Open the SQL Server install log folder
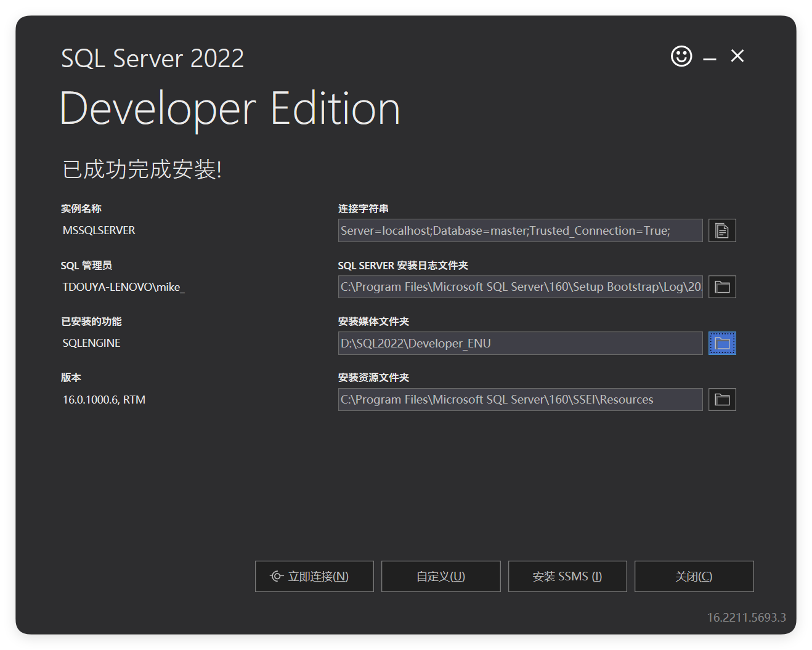 pyautogui.click(x=722, y=286)
